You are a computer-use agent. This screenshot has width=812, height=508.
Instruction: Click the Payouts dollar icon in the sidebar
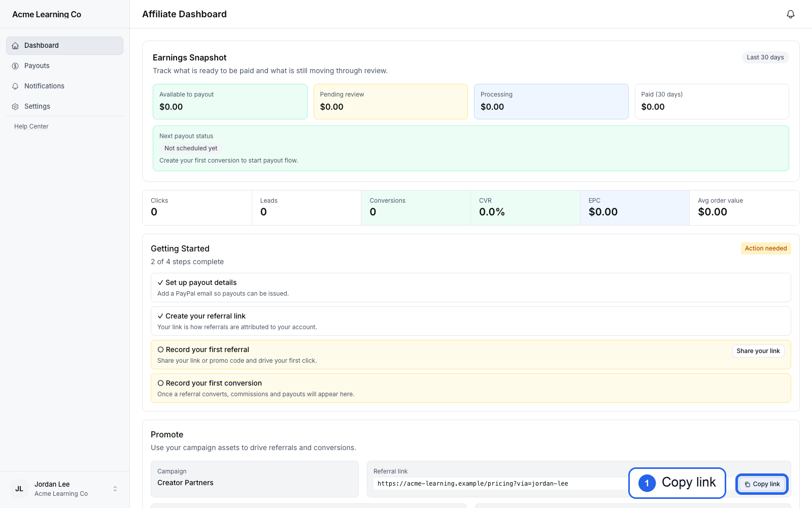coord(15,66)
